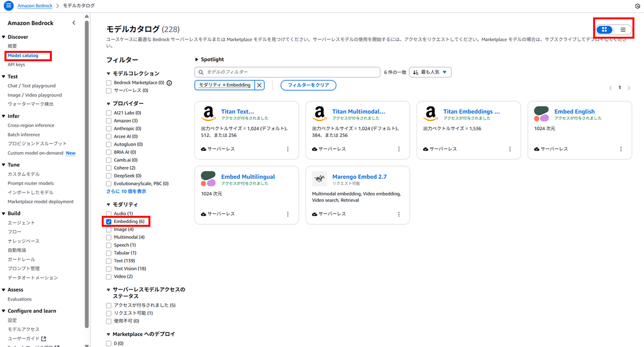
Task: Check the サーバーレス (0) collection checkbox
Action: [x=109, y=91]
